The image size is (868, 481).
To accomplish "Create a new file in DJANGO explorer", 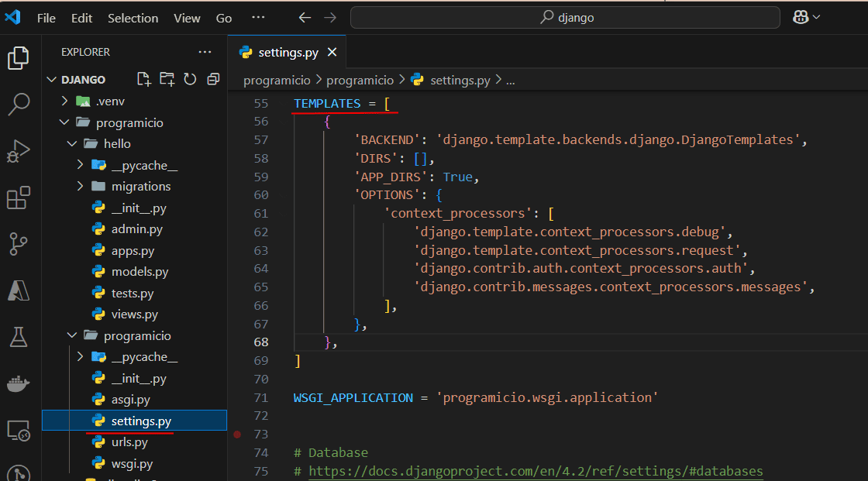I will click(144, 79).
